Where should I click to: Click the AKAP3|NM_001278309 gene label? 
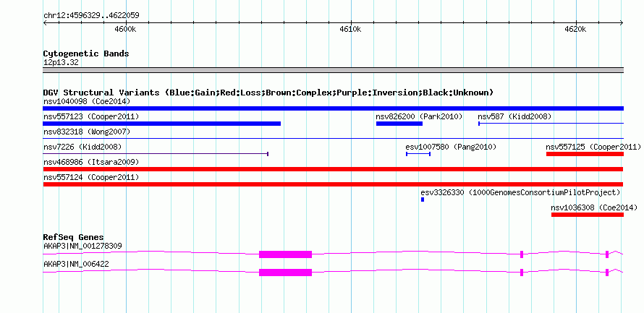82,246
